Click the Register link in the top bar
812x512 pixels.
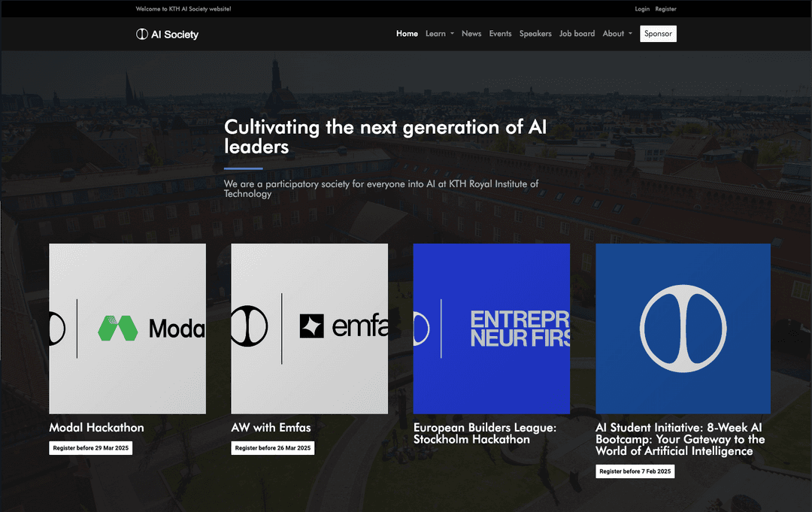point(665,9)
